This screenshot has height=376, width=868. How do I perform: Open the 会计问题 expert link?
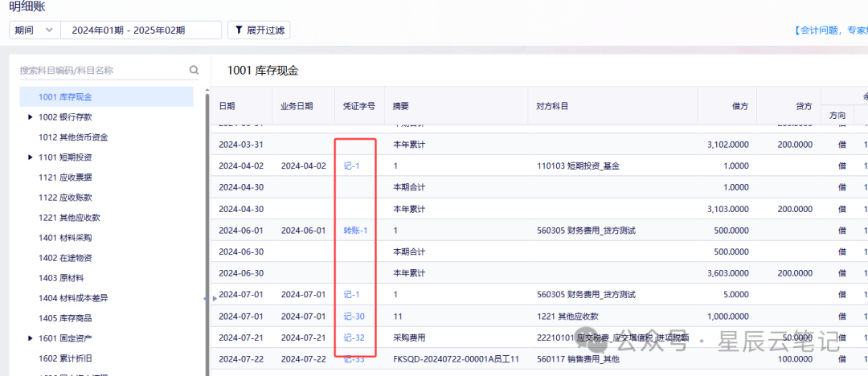tap(830, 31)
